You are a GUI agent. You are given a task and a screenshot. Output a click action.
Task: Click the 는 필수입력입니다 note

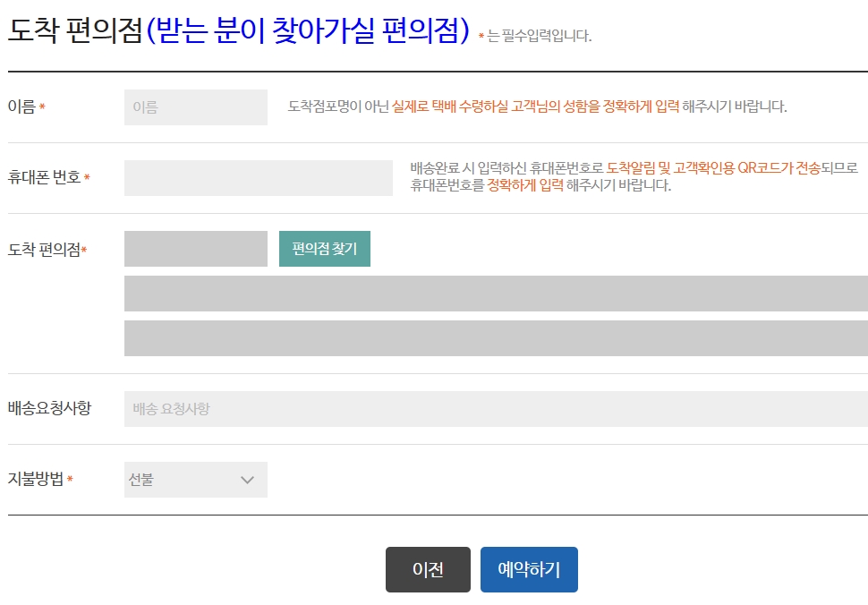(540, 36)
